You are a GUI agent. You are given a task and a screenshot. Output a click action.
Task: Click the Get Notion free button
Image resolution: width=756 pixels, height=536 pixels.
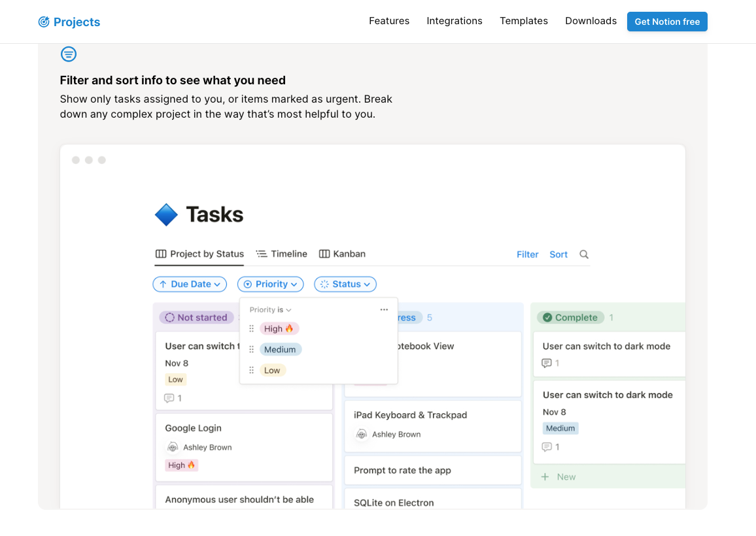pyautogui.click(x=667, y=22)
